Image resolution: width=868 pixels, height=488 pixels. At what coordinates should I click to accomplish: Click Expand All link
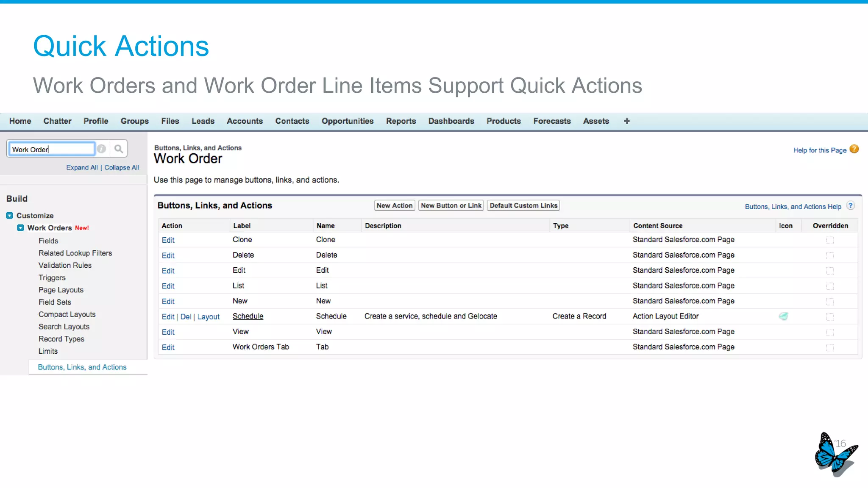[82, 167]
